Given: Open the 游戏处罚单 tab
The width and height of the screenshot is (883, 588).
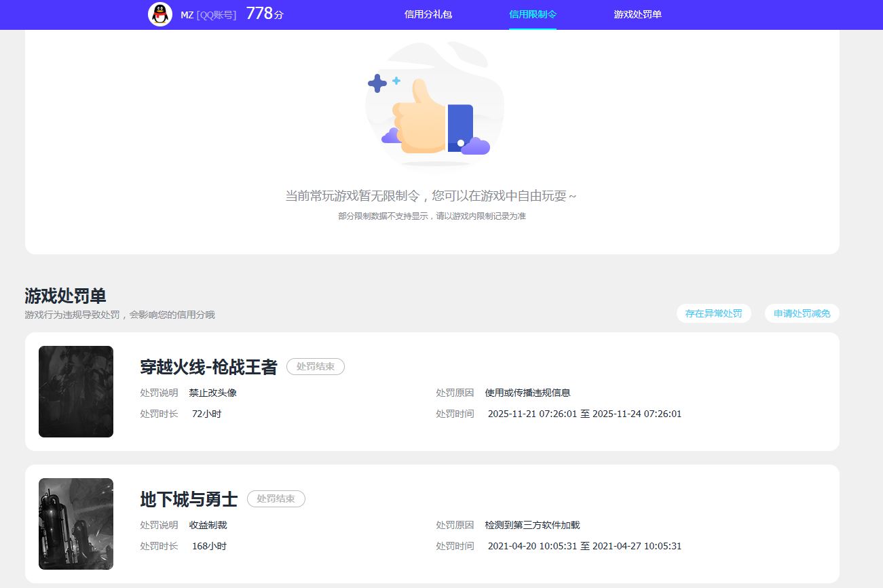Looking at the screenshot, I should [x=636, y=14].
